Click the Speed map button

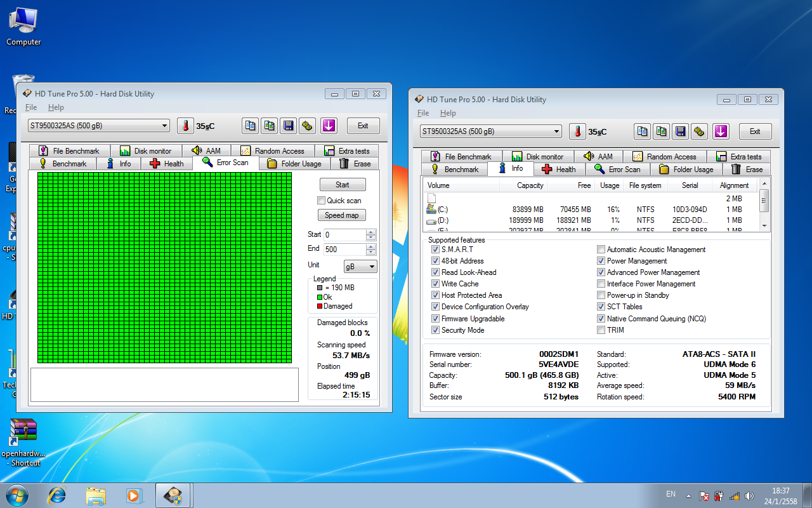342,215
